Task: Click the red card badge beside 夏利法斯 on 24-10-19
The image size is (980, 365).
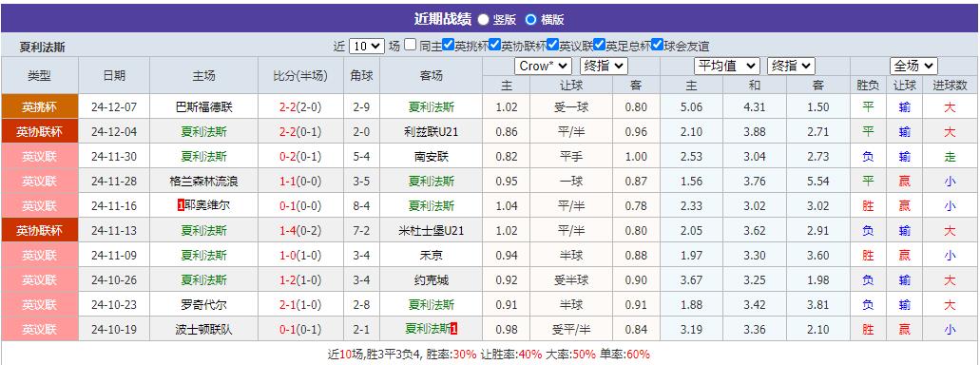Action: [x=454, y=328]
